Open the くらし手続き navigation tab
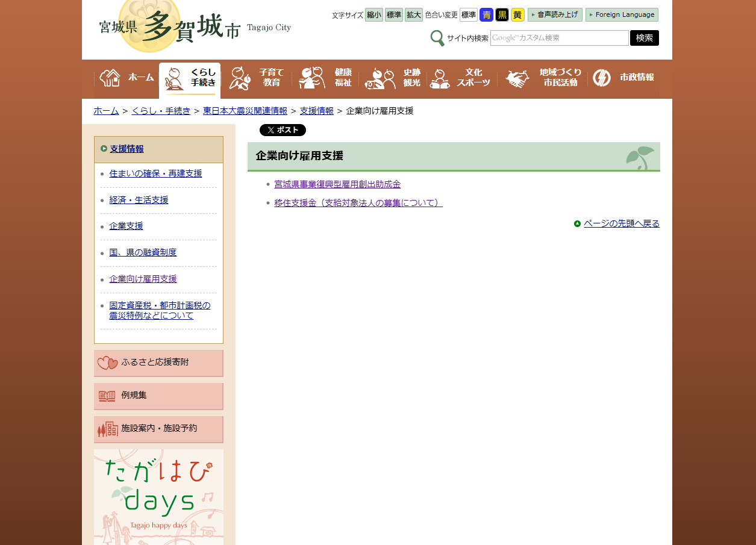 click(190, 80)
